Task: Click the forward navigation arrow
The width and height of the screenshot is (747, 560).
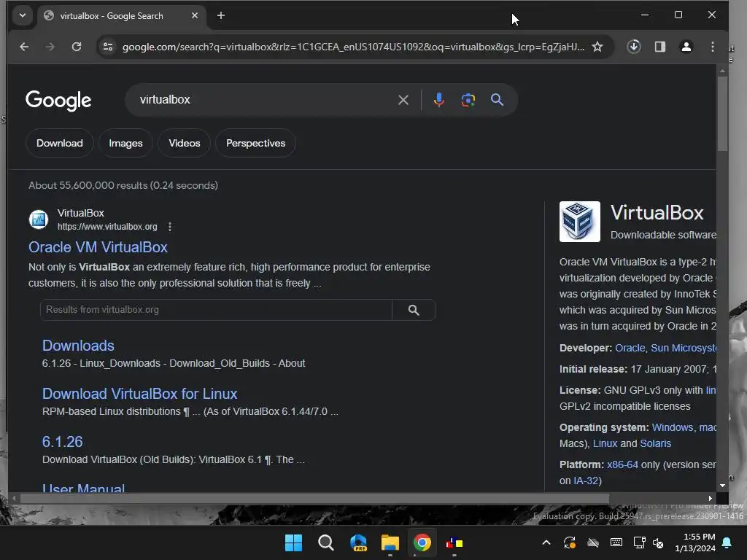Action: pyautogui.click(x=50, y=47)
